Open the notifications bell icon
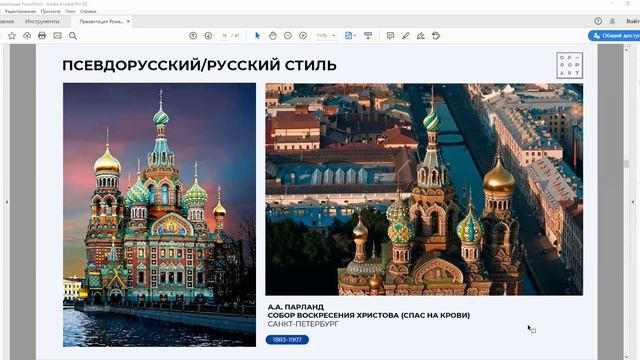Image resolution: width=640 pixels, height=360 pixels. click(x=612, y=21)
